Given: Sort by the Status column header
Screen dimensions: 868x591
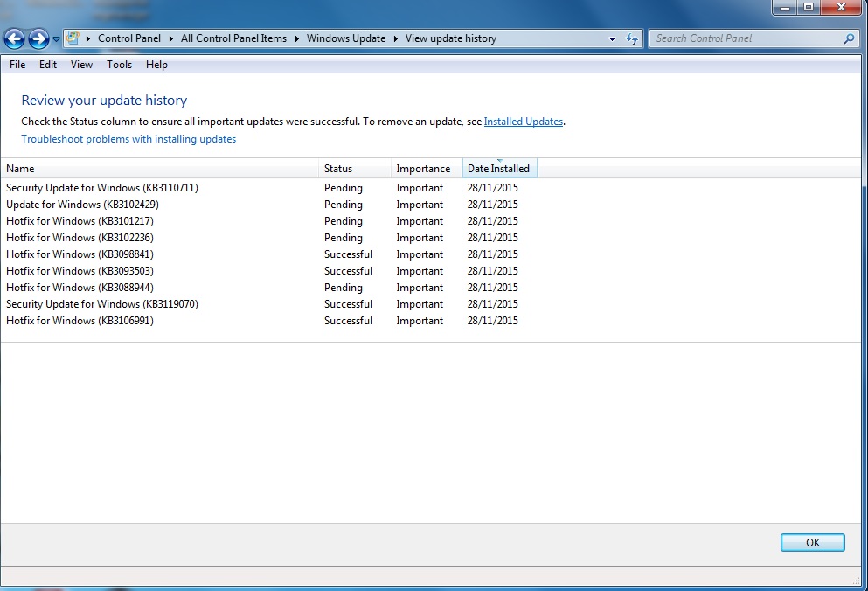Looking at the screenshot, I should click(355, 169).
